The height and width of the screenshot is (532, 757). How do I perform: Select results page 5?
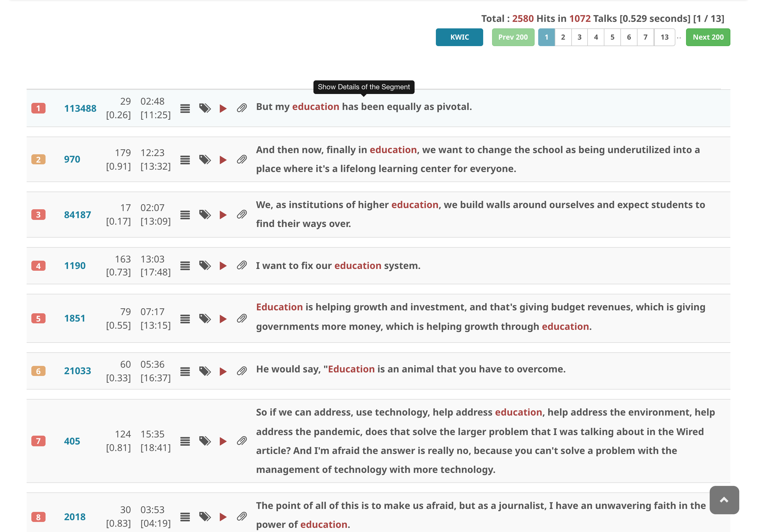612,37
